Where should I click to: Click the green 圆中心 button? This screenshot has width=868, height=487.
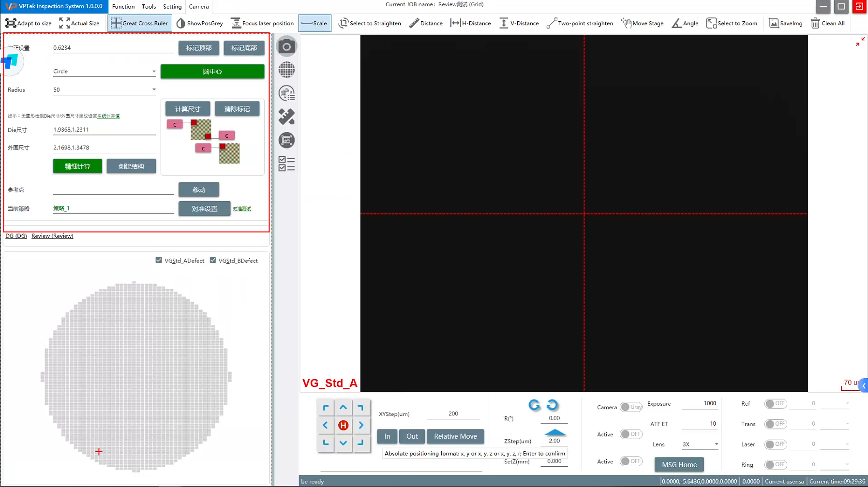(212, 71)
